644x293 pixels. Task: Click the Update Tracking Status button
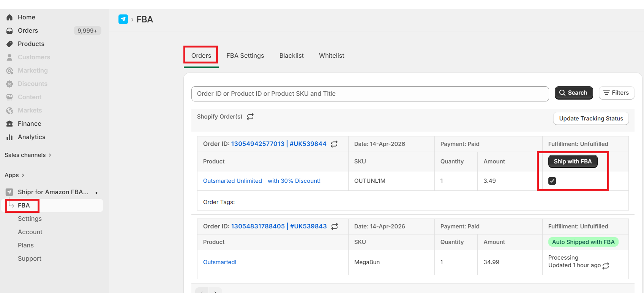click(591, 119)
